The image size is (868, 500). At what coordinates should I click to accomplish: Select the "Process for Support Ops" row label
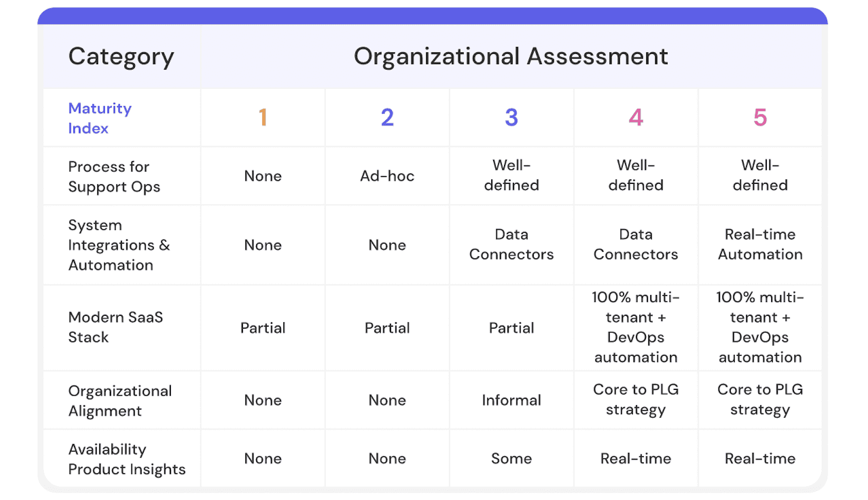[114, 176]
